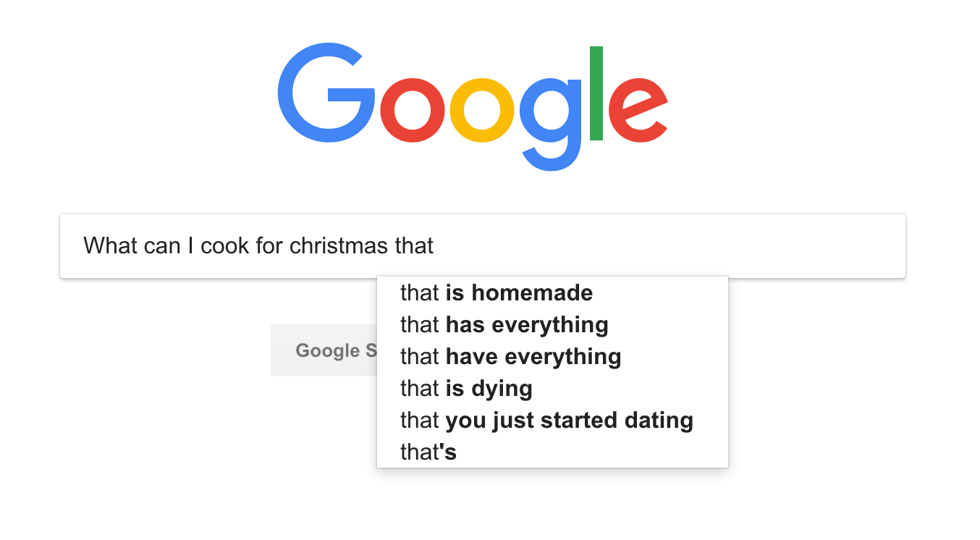Choose the "that has everything" suggestion
The height and width of the screenshot is (540, 980).
pos(504,324)
